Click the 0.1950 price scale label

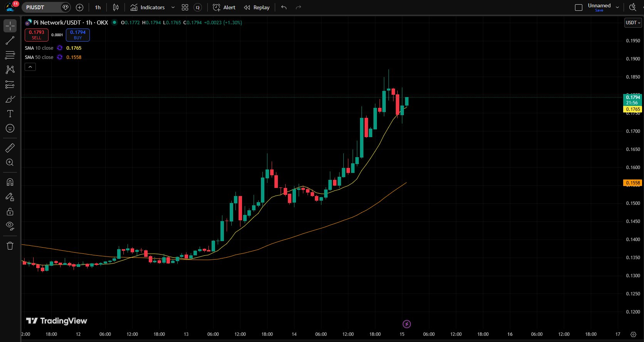[633, 41]
